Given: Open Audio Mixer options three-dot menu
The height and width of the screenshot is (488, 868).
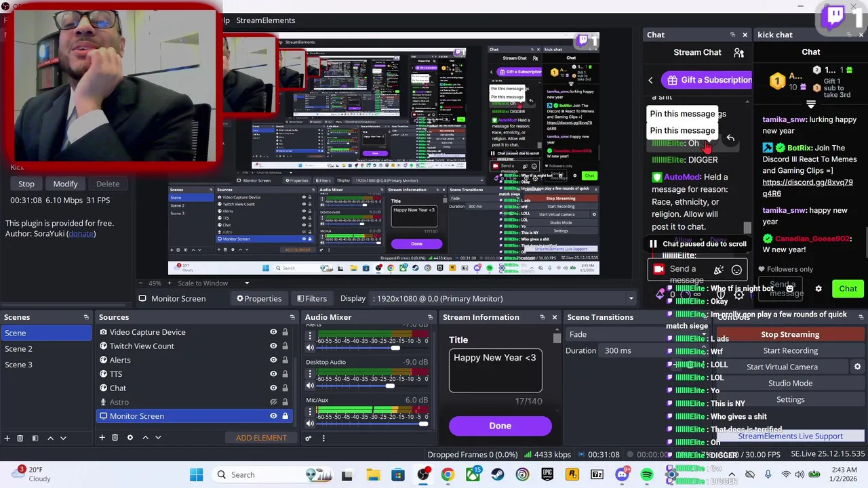Looking at the screenshot, I should click(323, 438).
